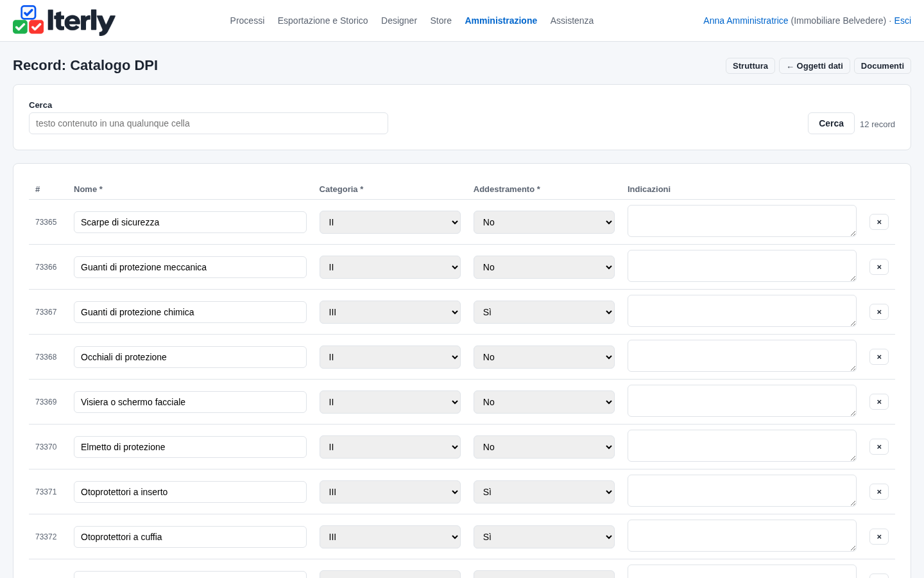Click Indicazioni textarea for Otoprotettori a inserto
The width and height of the screenshot is (924, 578).
pyautogui.click(x=742, y=491)
